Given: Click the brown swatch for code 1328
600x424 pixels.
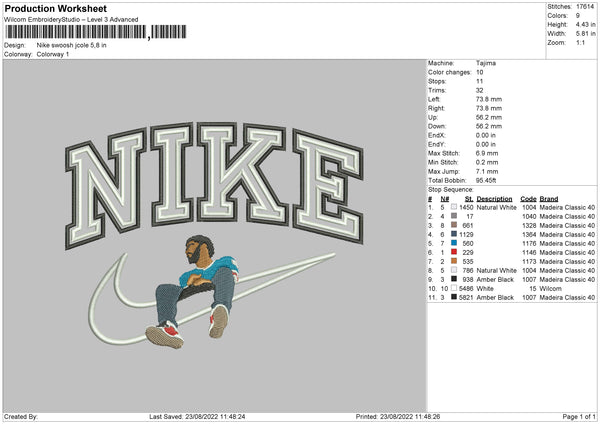Looking at the screenshot, I should pyautogui.click(x=454, y=225).
